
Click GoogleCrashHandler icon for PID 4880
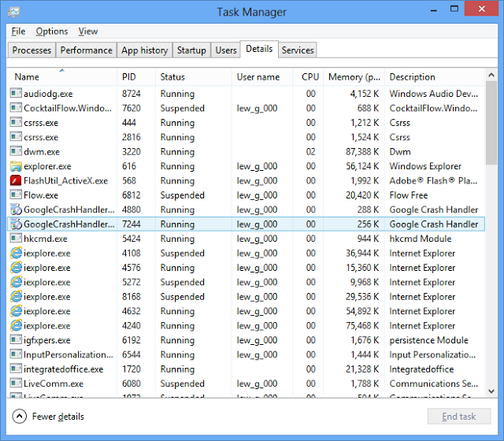point(16,209)
